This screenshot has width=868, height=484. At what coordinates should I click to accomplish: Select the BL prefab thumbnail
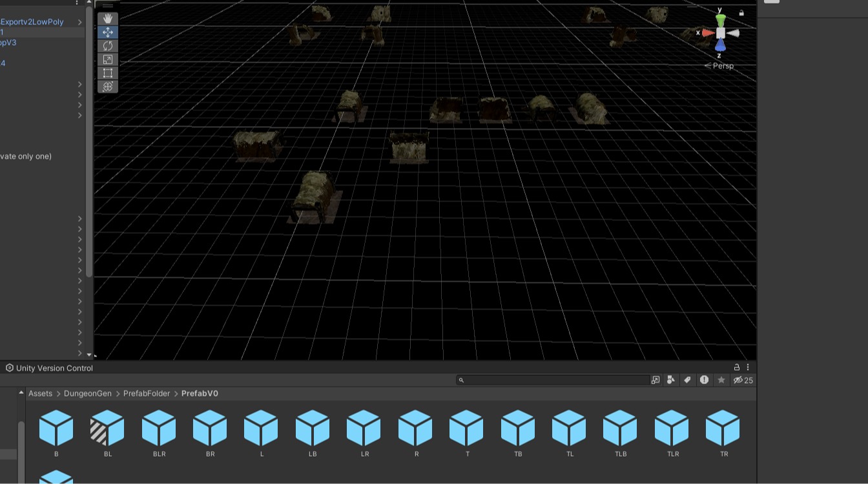pos(107,426)
